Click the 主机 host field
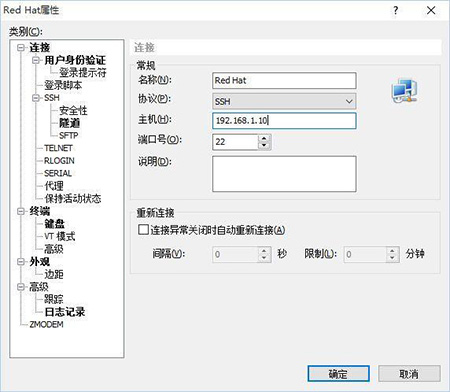Screen dimensions: 450x392 [x=284, y=121]
